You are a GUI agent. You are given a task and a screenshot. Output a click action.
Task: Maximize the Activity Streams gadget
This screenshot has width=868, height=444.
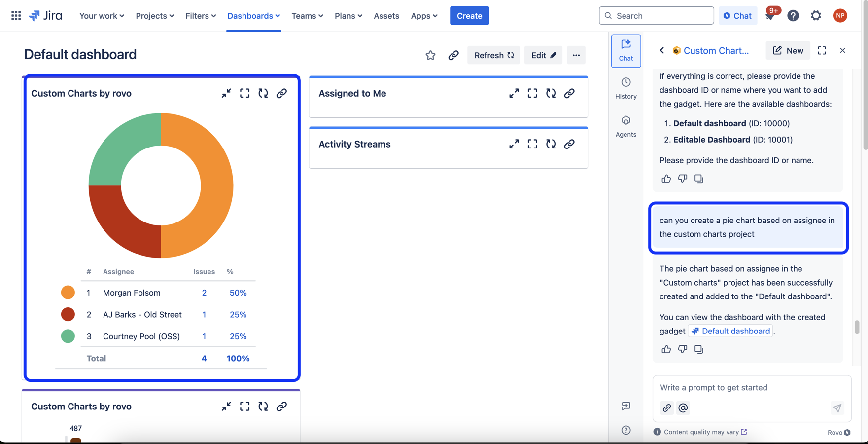(x=532, y=144)
